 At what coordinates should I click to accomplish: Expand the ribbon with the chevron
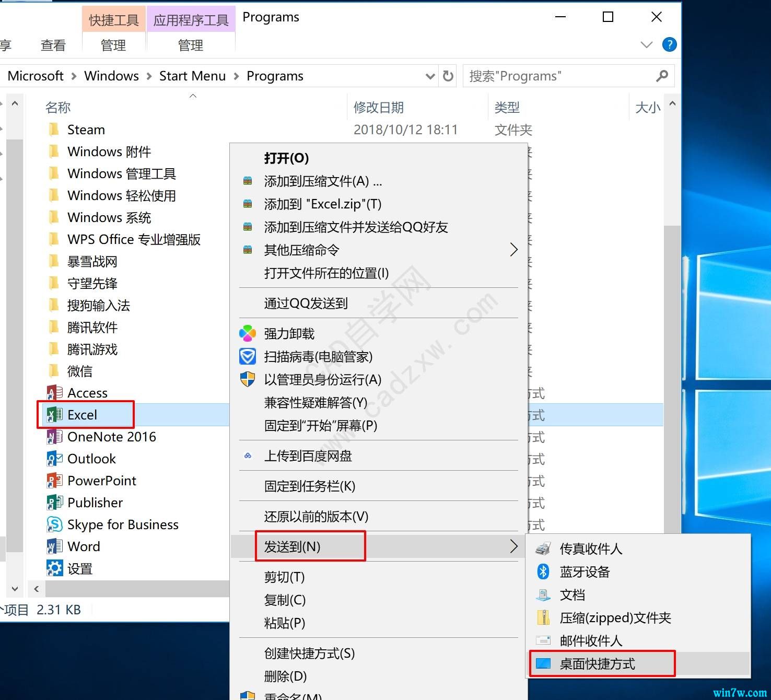coord(647,44)
